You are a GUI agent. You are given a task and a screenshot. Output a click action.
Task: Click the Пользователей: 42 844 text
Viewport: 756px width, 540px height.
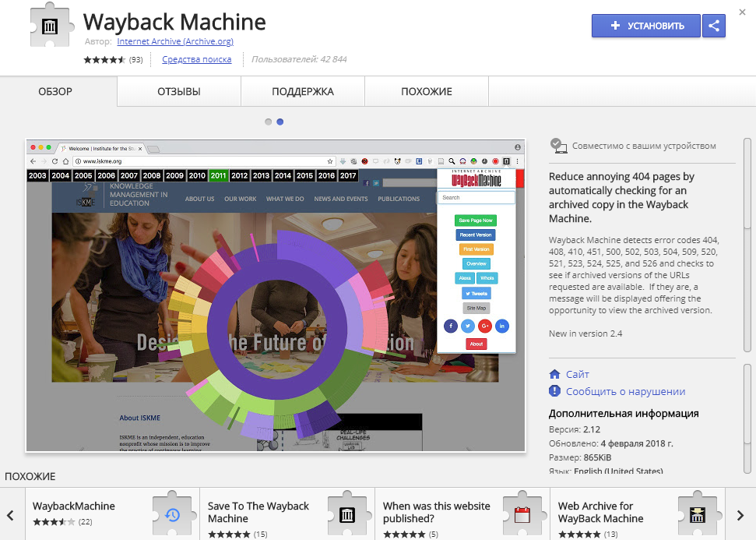(x=299, y=59)
